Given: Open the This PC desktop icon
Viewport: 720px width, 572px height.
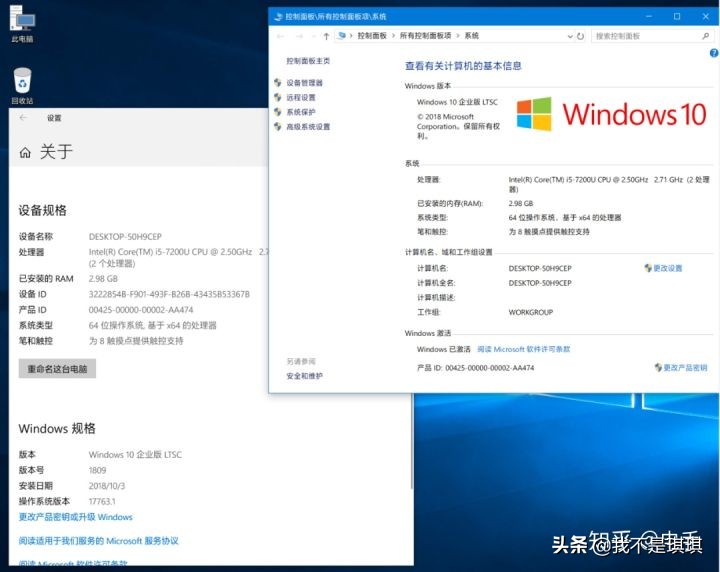Looking at the screenshot, I should pyautogui.click(x=22, y=24).
